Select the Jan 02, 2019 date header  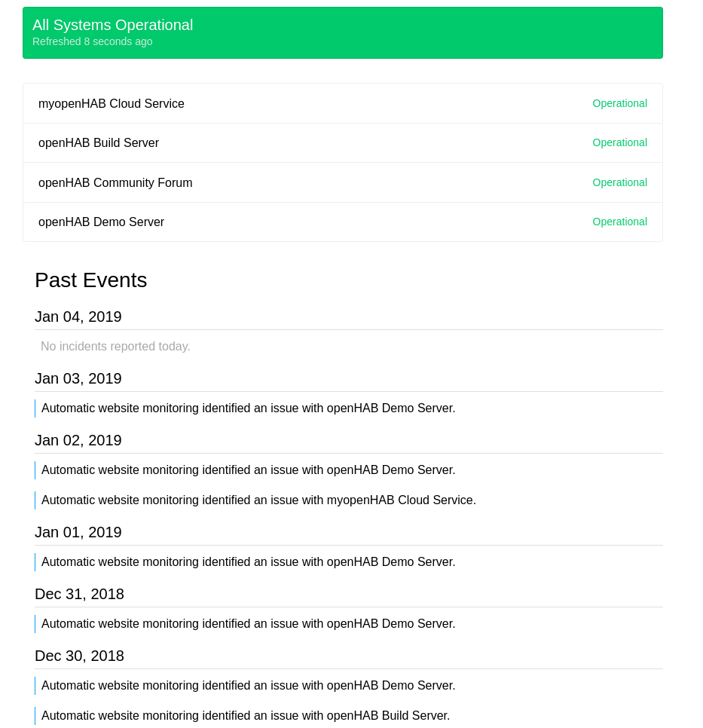(x=78, y=440)
